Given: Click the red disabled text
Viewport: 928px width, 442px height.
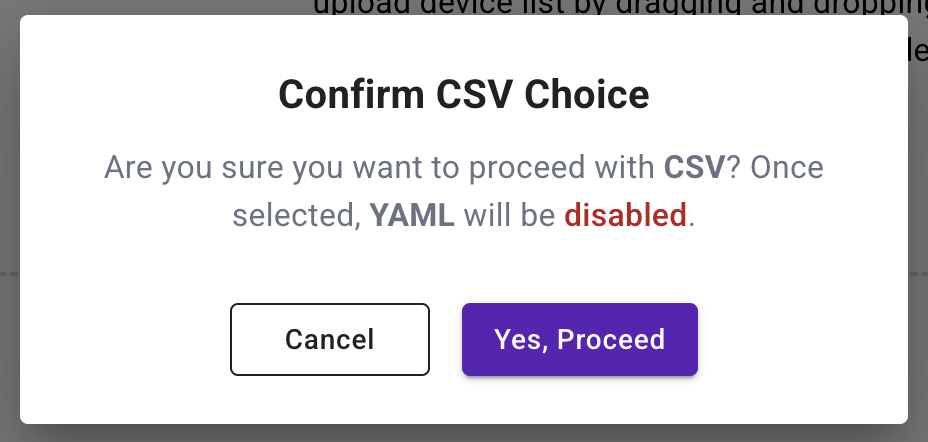Looking at the screenshot, I should click(626, 215).
